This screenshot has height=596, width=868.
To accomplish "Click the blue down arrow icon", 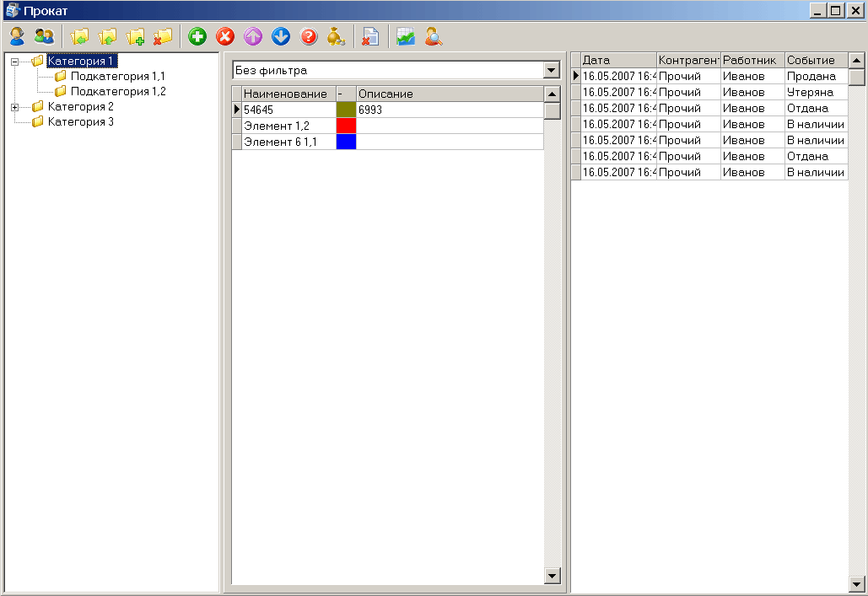I will (x=281, y=36).
